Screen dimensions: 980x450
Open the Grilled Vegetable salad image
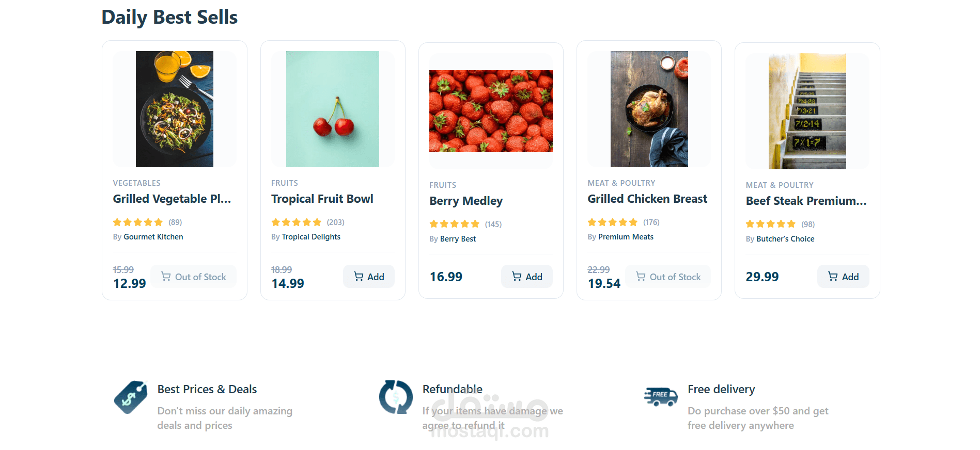tap(175, 109)
